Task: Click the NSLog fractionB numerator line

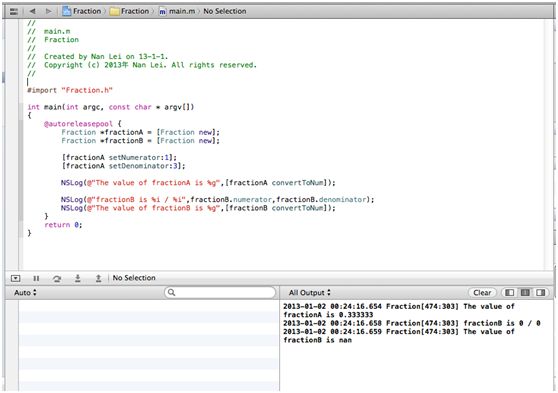Action: tap(217, 200)
